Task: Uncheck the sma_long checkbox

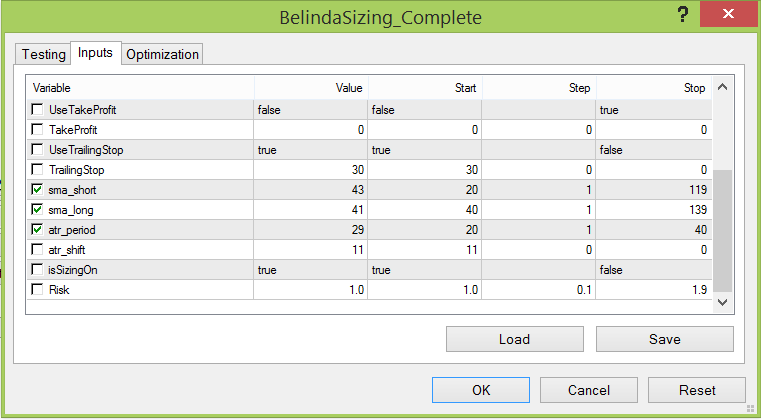Action: click(37, 209)
